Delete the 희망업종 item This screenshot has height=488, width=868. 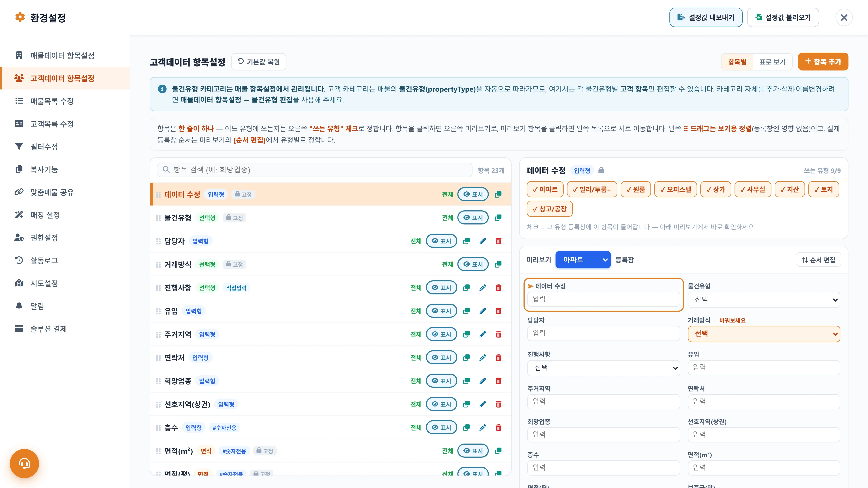(x=498, y=381)
